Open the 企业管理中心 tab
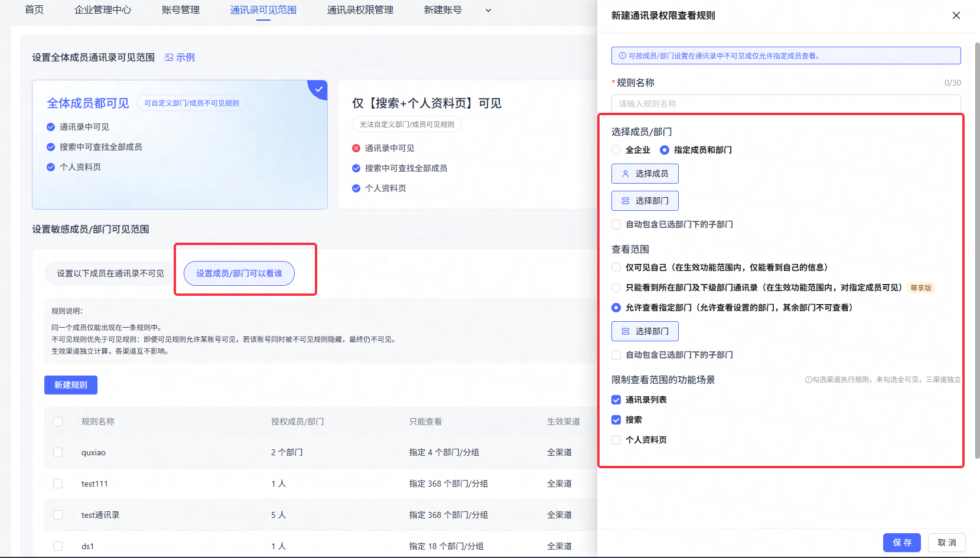The height and width of the screenshot is (558, 980). click(x=103, y=10)
